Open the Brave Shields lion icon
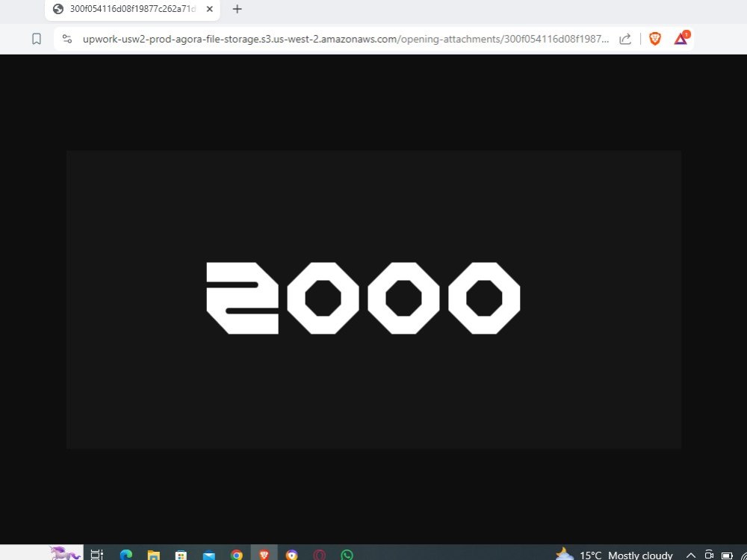Screen dimensions: 747x560 tap(655, 39)
